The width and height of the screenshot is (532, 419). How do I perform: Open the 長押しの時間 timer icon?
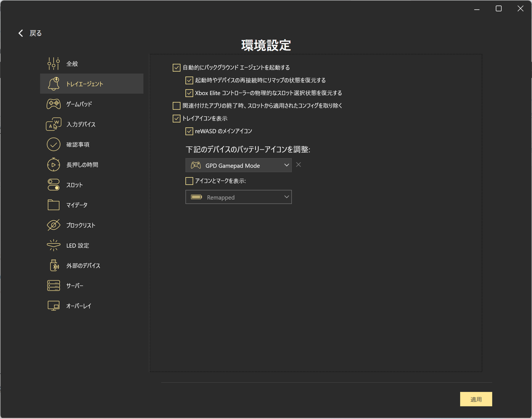click(54, 164)
